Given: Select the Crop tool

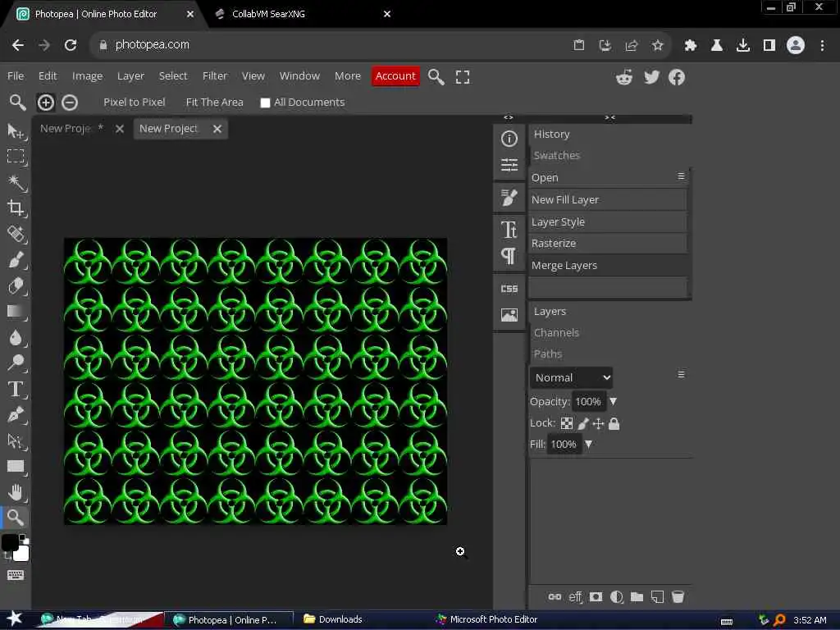Looking at the screenshot, I should pyautogui.click(x=15, y=208).
